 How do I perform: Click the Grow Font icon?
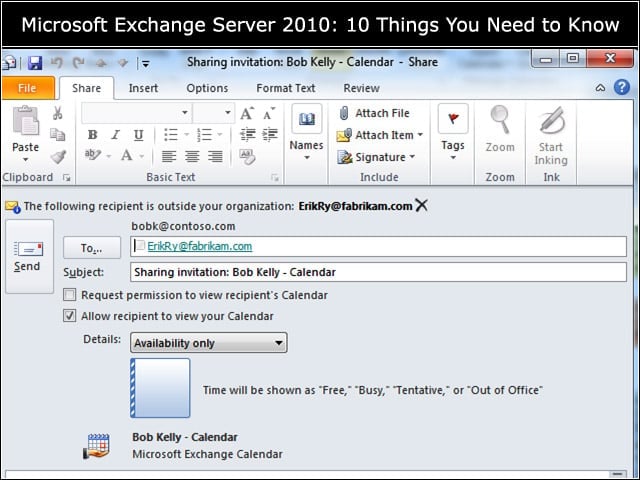point(247,113)
